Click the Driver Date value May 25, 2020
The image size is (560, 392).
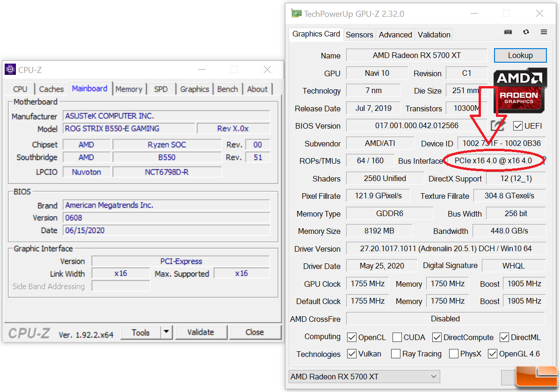click(x=382, y=266)
